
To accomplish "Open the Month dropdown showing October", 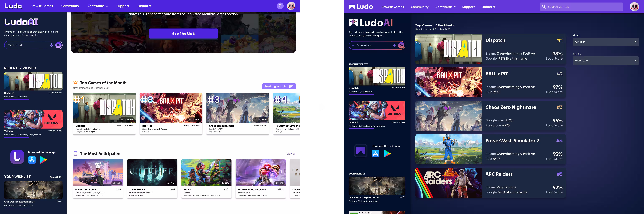I will pos(606,42).
